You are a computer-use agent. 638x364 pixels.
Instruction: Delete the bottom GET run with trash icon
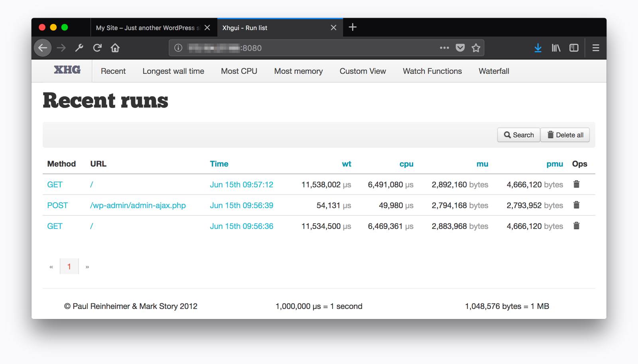pyautogui.click(x=577, y=226)
